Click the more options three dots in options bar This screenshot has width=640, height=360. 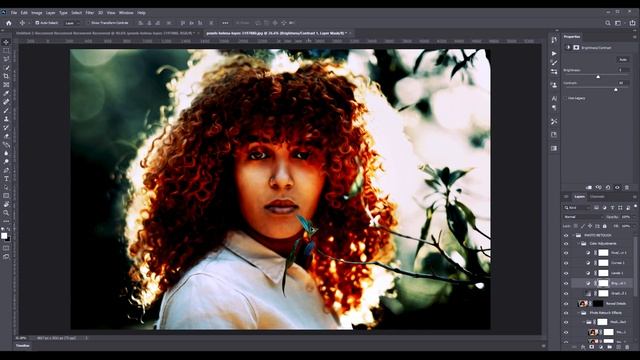[225, 23]
